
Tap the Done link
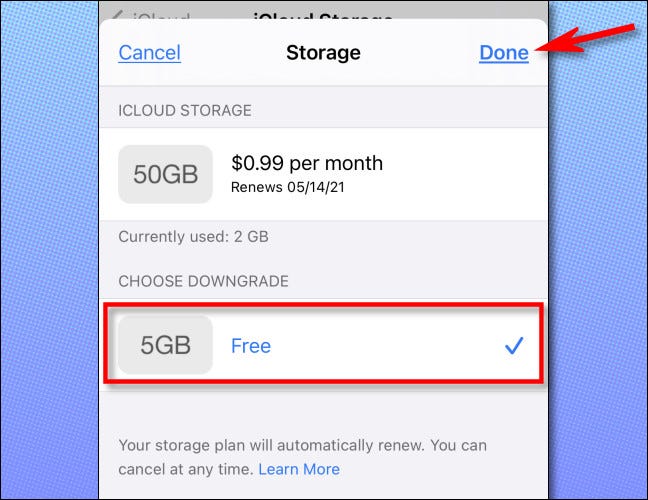coord(504,53)
